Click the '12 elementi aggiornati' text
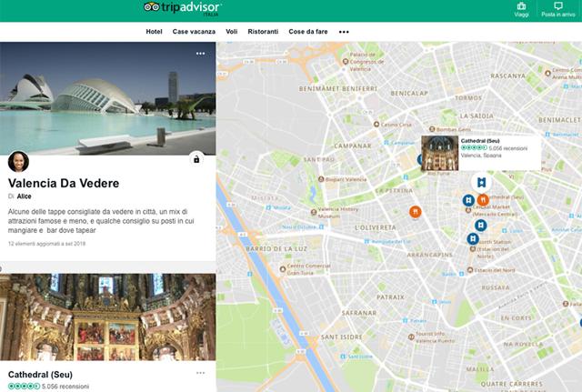 (x=46, y=244)
